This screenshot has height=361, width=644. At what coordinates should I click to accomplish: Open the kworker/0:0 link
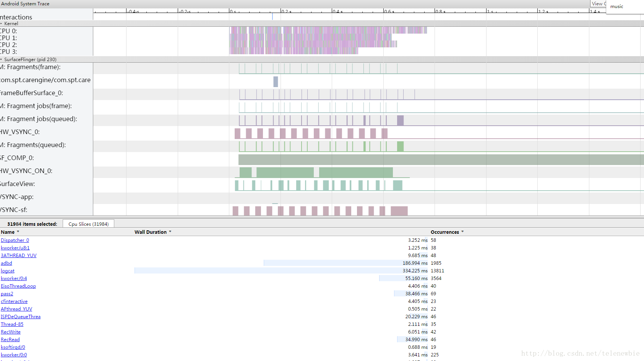[x=14, y=355]
